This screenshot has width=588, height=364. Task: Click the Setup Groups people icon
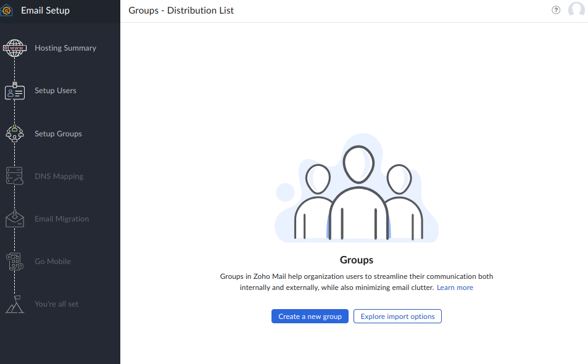(15, 133)
